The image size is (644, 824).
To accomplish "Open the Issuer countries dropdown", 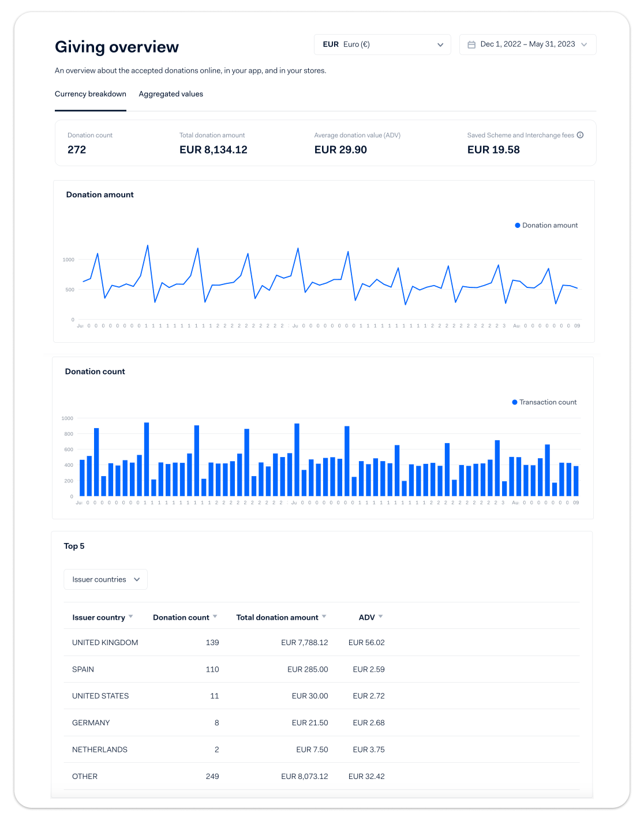I will point(106,579).
